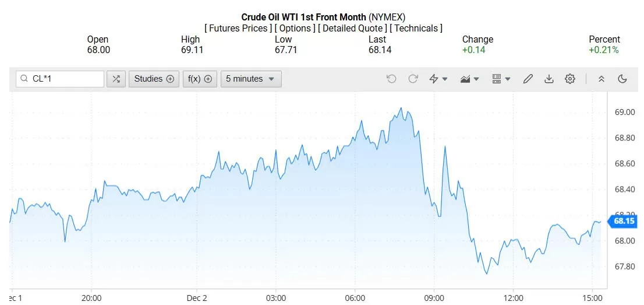Change the 5 minutes interval dropdown
Screen dimensions: 644x305
[250, 79]
